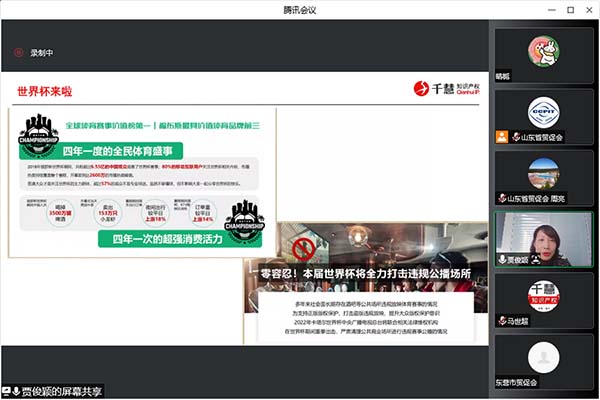
Task: Click the 千慧 知识产权 logo on slide
Action: pyautogui.click(x=447, y=88)
